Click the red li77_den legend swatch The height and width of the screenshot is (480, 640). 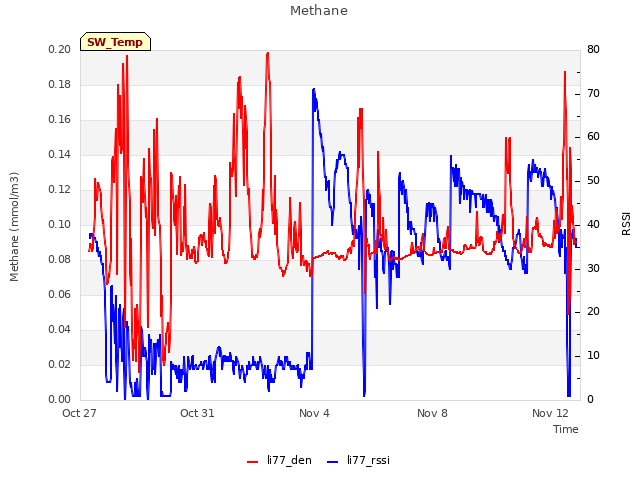click(x=253, y=462)
